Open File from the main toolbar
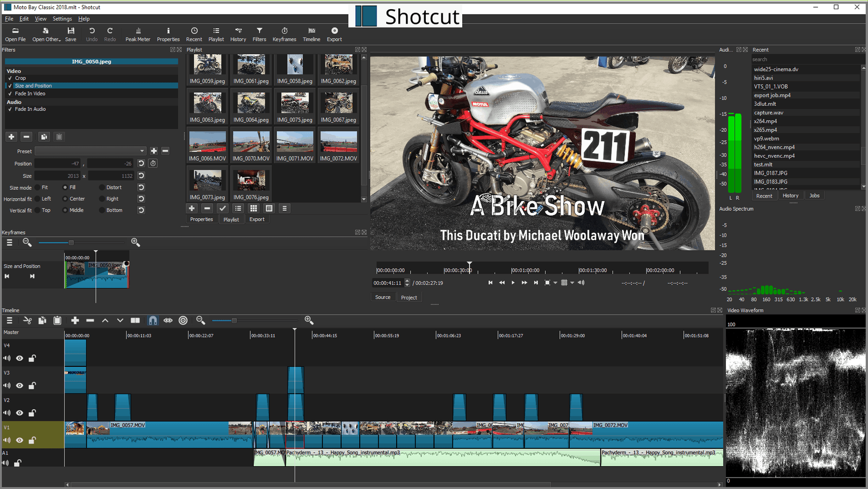868x489 pixels. (x=15, y=34)
